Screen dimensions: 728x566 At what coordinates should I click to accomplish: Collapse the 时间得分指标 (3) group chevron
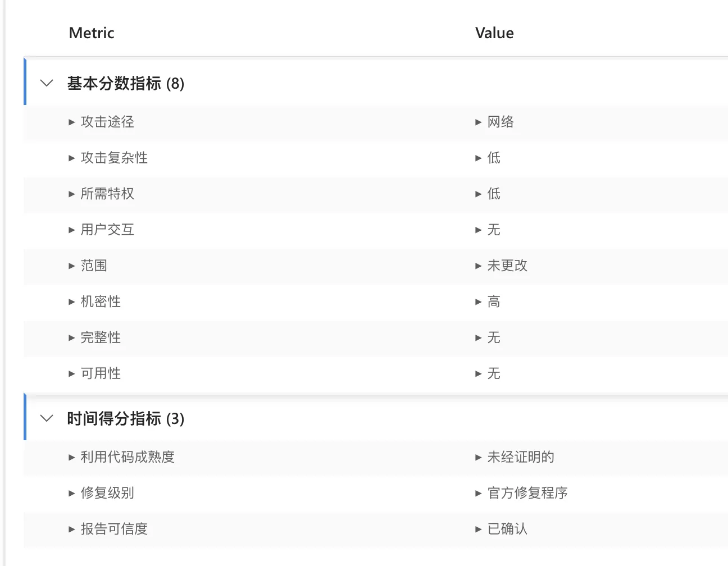coord(47,418)
